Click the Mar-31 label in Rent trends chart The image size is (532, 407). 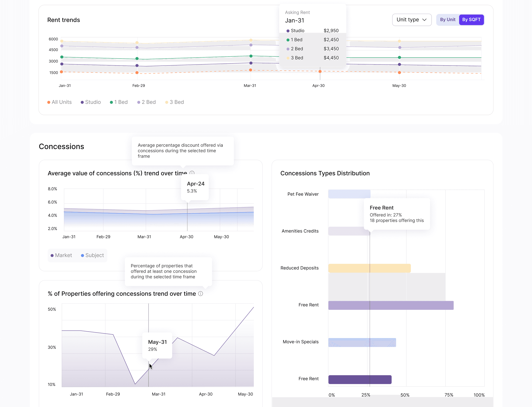pyautogui.click(x=250, y=85)
